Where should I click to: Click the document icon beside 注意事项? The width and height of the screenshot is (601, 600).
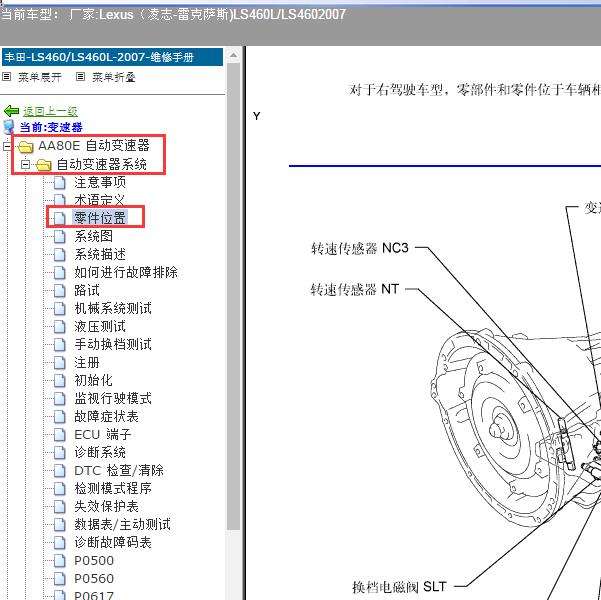tap(59, 183)
